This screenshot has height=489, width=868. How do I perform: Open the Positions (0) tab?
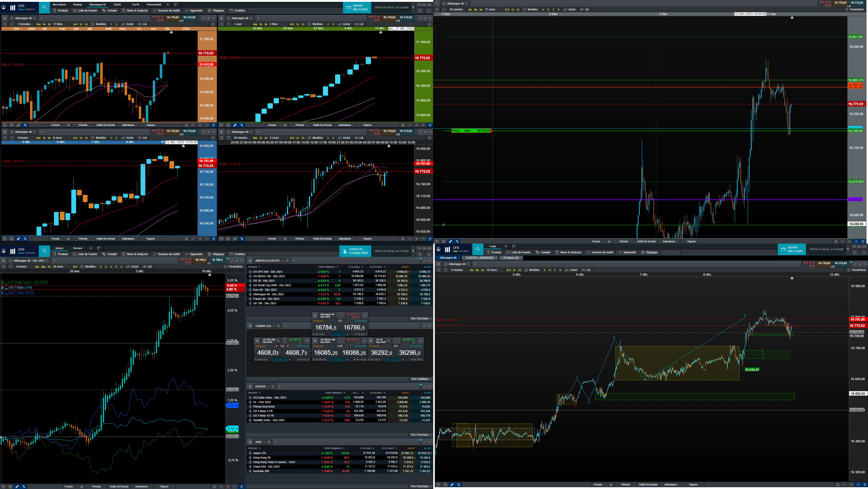click(x=511, y=258)
